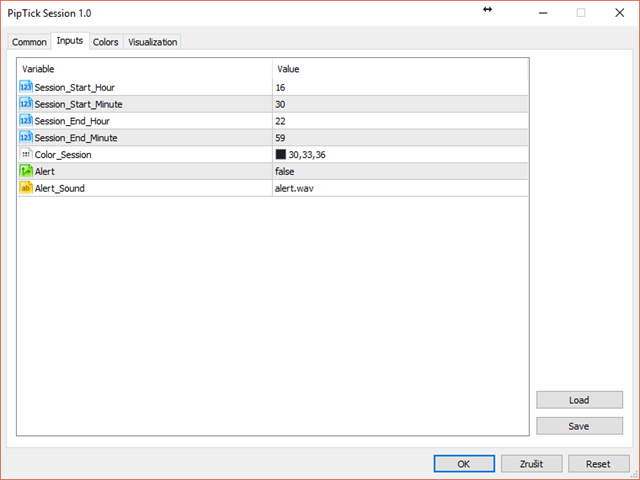640x480 pixels.
Task: Select the Session_End_Minute value 59
Action: (280, 138)
